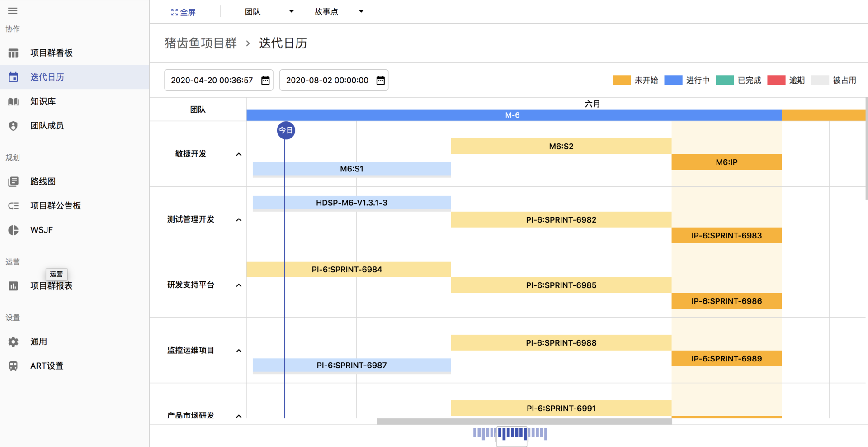Click the ART设置 train icon
The height and width of the screenshot is (447, 868).
[x=14, y=366]
